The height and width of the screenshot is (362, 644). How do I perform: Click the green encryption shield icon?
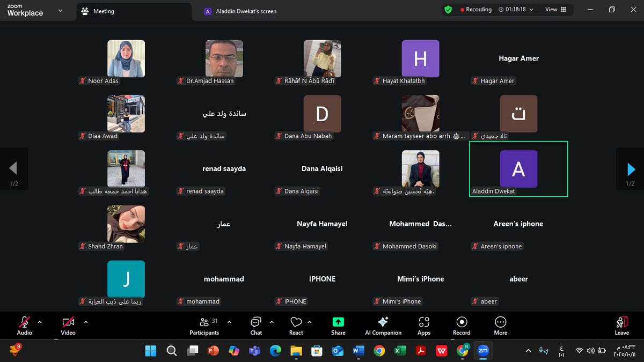(448, 10)
